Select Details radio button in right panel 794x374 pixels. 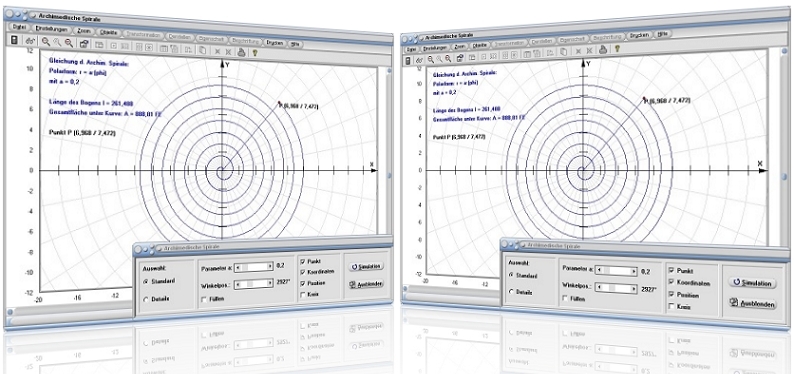(x=510, y=292)
